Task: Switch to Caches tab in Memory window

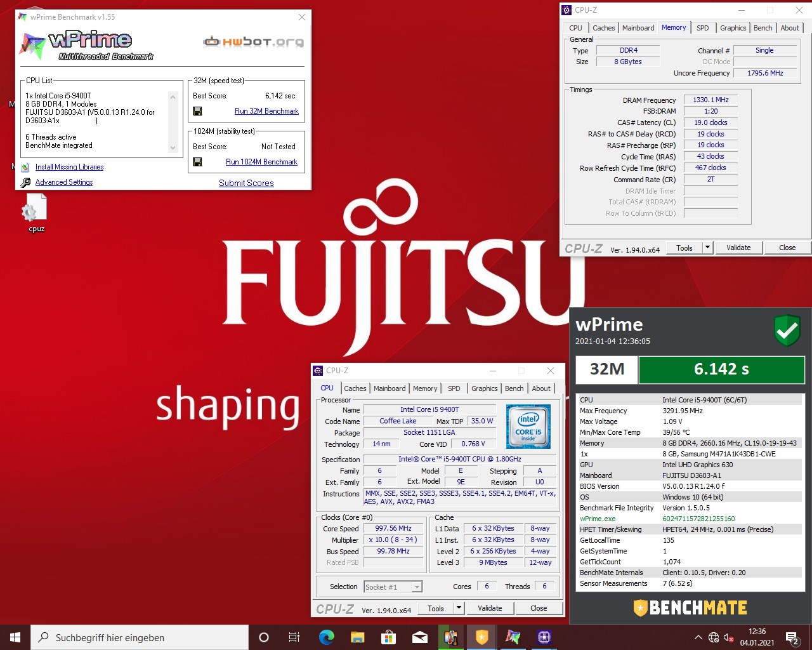Action: [603, 28]
